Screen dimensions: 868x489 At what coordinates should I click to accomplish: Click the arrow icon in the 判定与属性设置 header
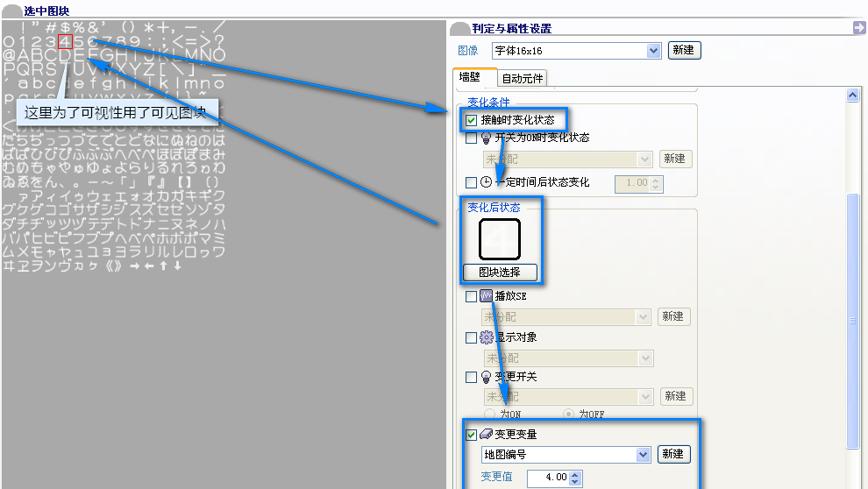click(859, 28)
